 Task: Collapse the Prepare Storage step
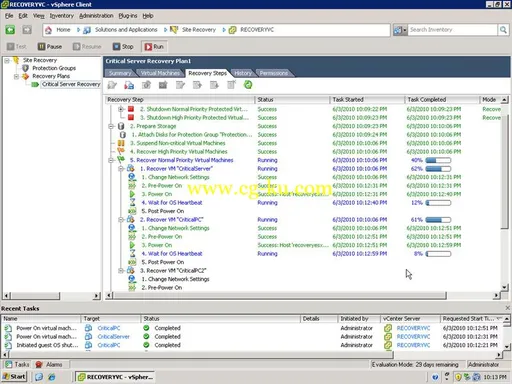pos(111,126)
